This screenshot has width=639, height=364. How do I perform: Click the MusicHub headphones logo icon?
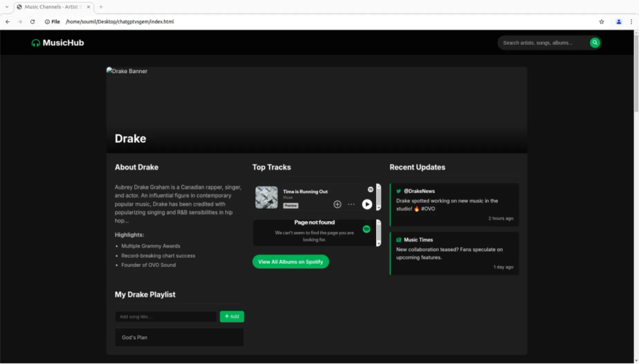[35, 43]
